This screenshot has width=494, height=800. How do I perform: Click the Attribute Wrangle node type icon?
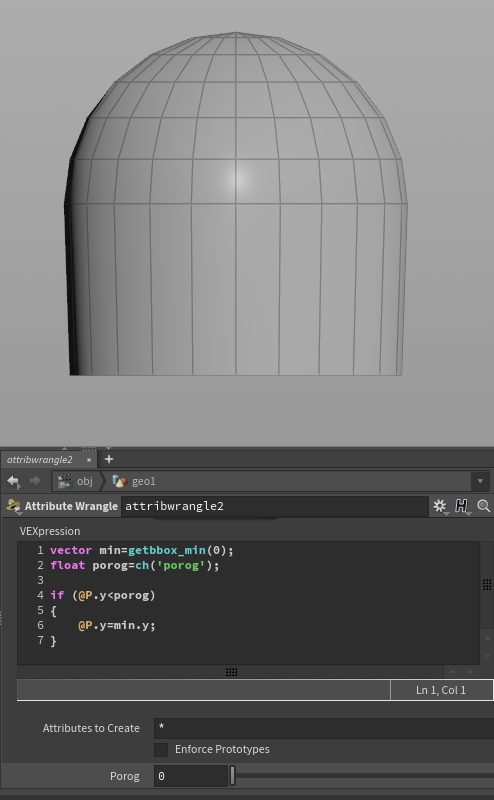point(13,506)
